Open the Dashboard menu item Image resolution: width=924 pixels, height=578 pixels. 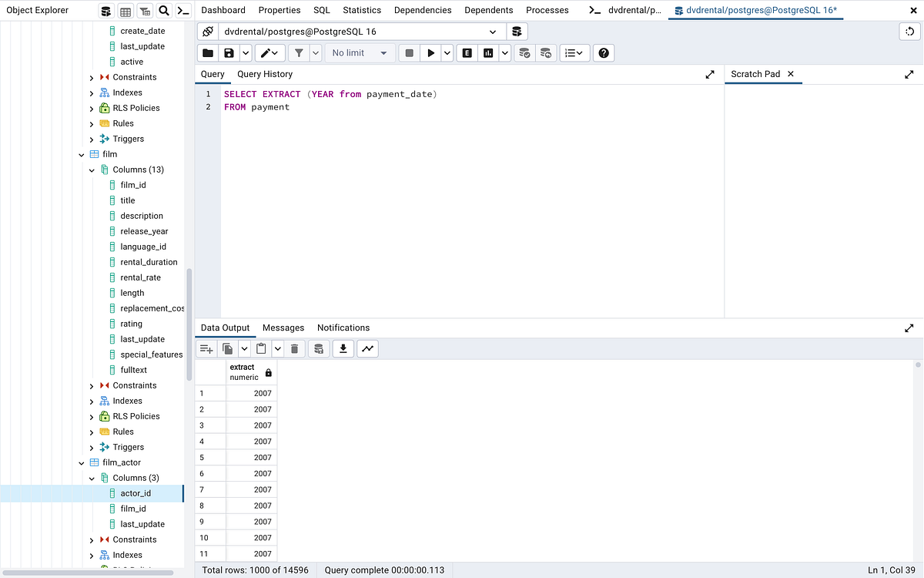tap(223, 10)
